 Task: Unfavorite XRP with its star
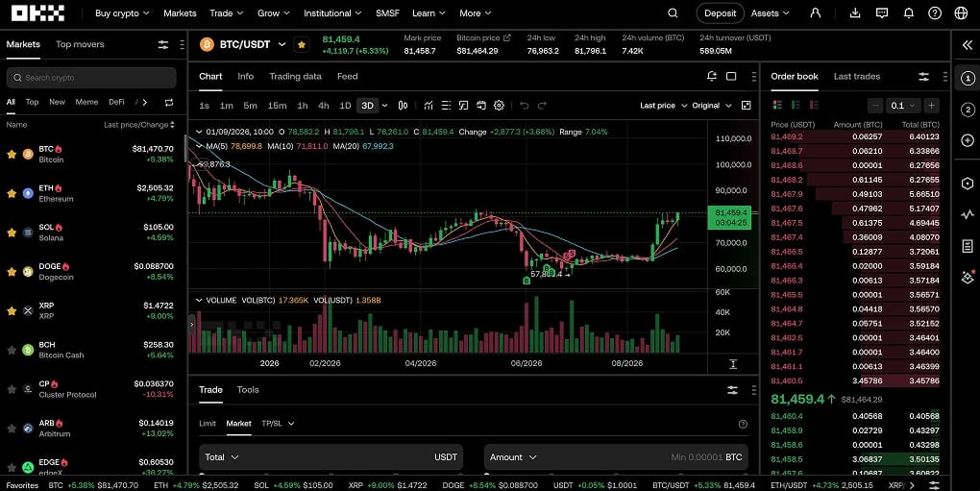click(x=12, y=310)
